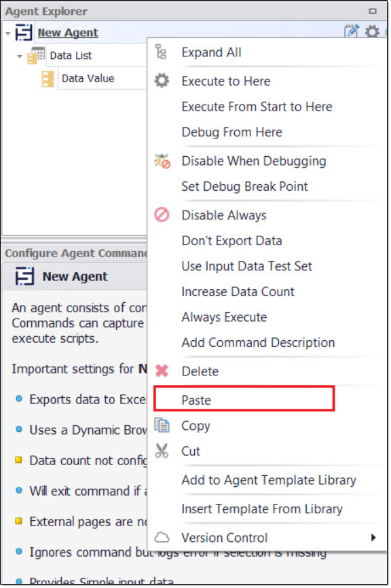The height and width of the screenshot is (588, 391).
Task: Open the New Agent link in the explorer
Action: pos(68,33)
